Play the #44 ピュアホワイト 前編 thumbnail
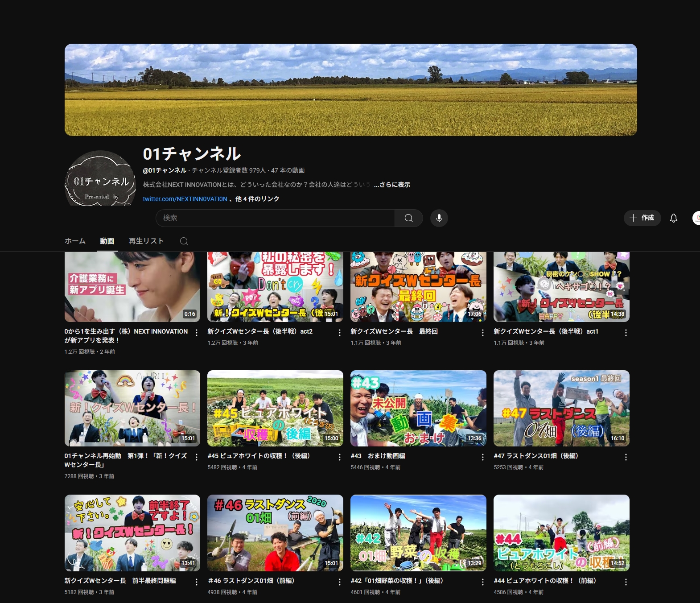 coord(561,533)
